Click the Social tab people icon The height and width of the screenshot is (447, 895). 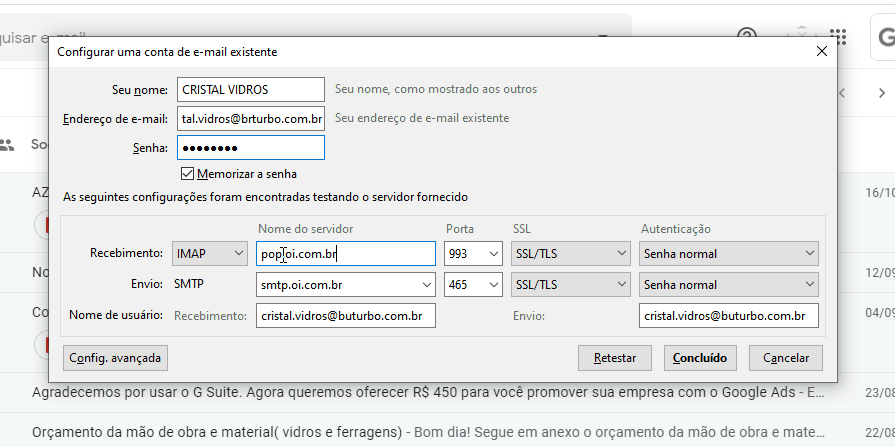click(x=8, y=145)
